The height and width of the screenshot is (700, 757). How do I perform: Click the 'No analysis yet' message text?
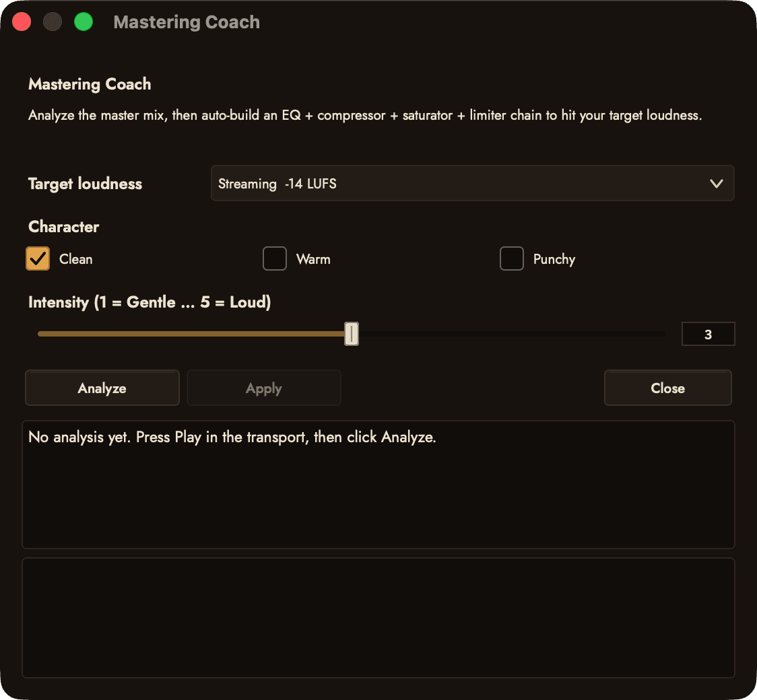[232, 437]
